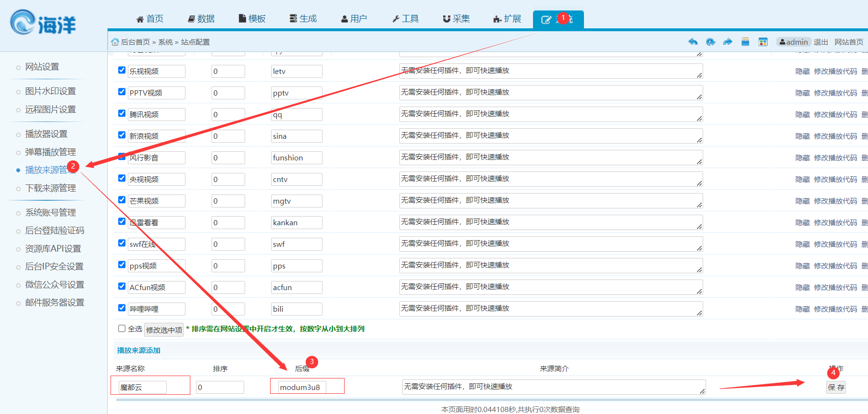The width and height of the screenshot is (868, 414).
Task: Open 播放器设置 in the left sidebar
Action: tap(46, 134)
